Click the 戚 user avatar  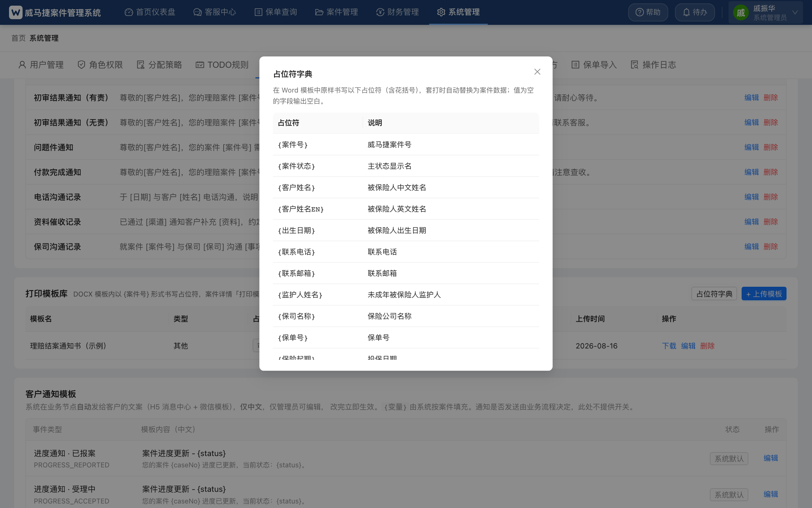tap(741, 13)
